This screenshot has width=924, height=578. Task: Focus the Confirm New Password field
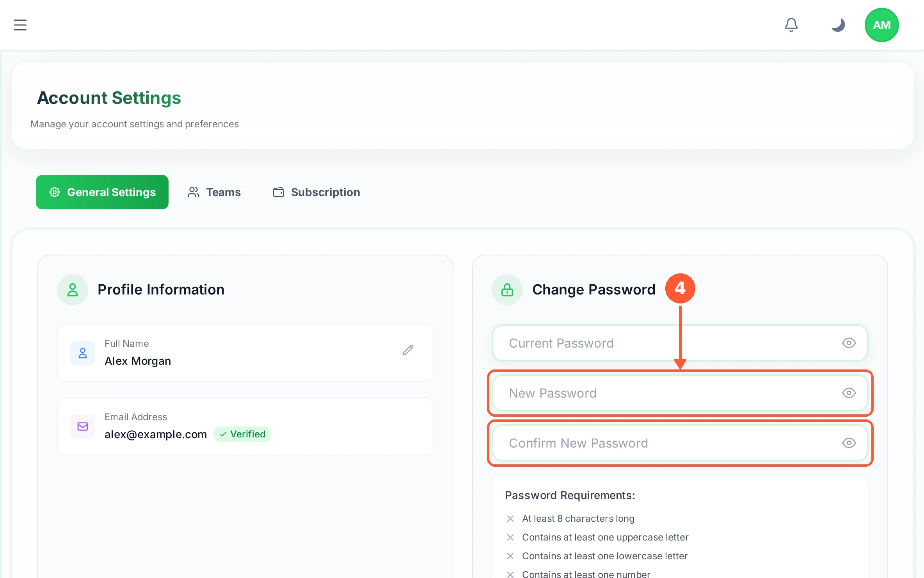(x=680, y=443)
